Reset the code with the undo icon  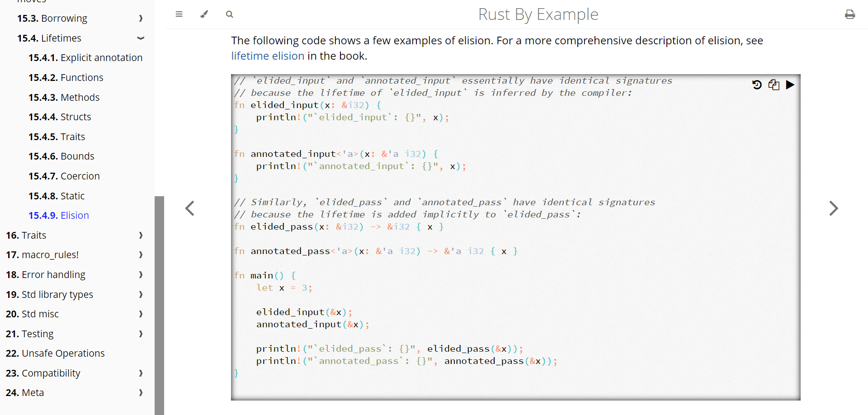[757, 85]
